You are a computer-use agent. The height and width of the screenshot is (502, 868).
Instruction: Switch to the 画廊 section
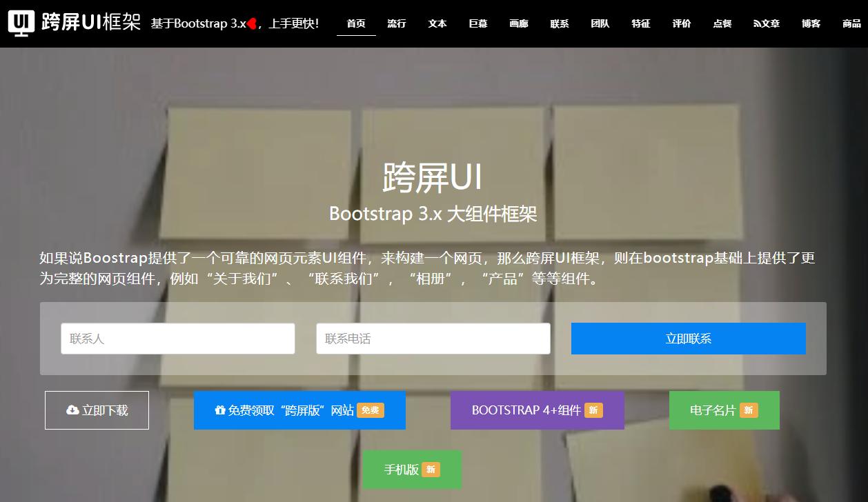coord(518,23)
